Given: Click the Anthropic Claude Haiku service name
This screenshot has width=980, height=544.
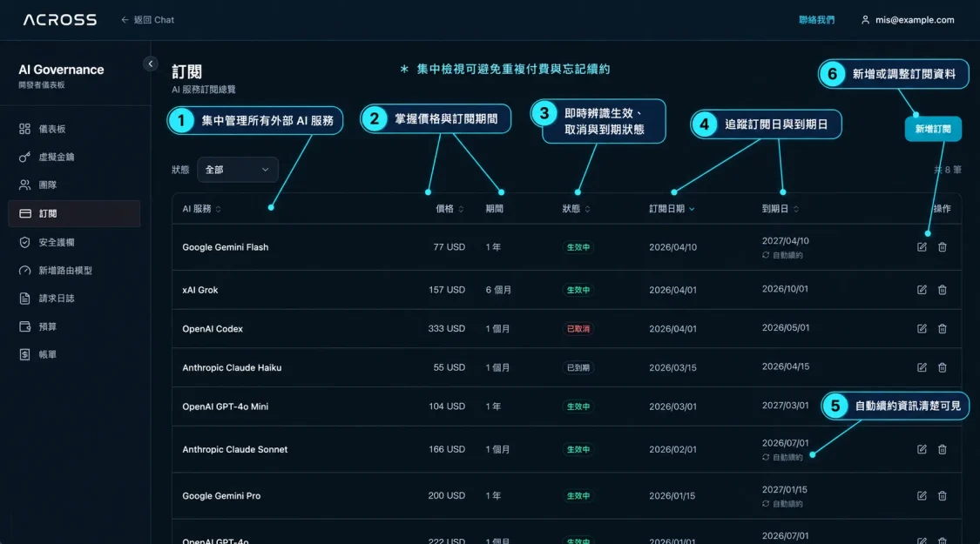Looking at the screenshot, I should pyautogui.click(x=232, y=368).
